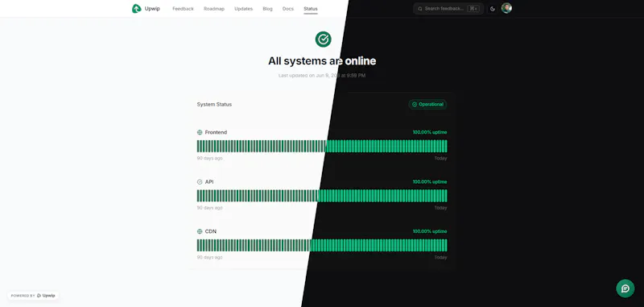Click the Frontend uptime bar
This screenshot has height=307, width=644.
[322, 147]
